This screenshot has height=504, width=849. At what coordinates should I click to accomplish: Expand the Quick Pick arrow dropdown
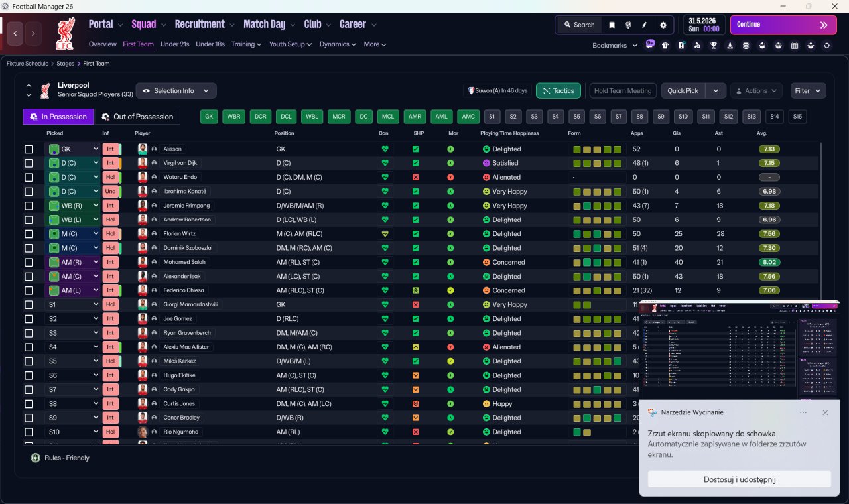pos(715,91)
